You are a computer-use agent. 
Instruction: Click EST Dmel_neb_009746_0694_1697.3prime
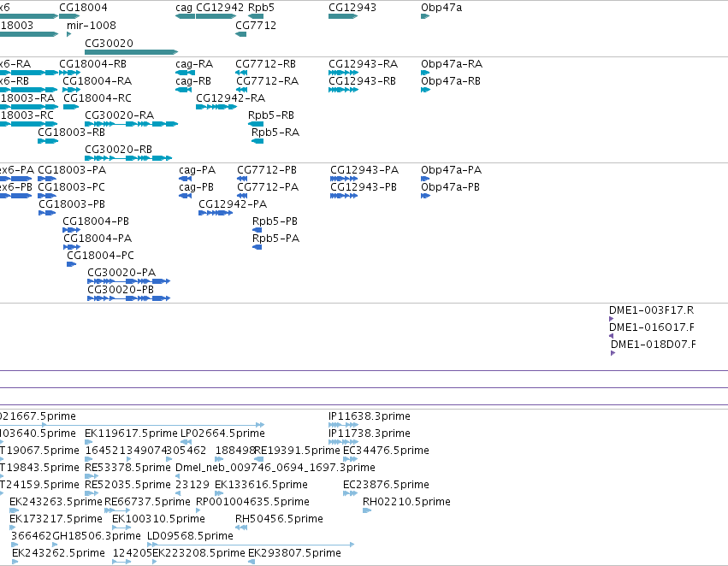click(275, 468)
